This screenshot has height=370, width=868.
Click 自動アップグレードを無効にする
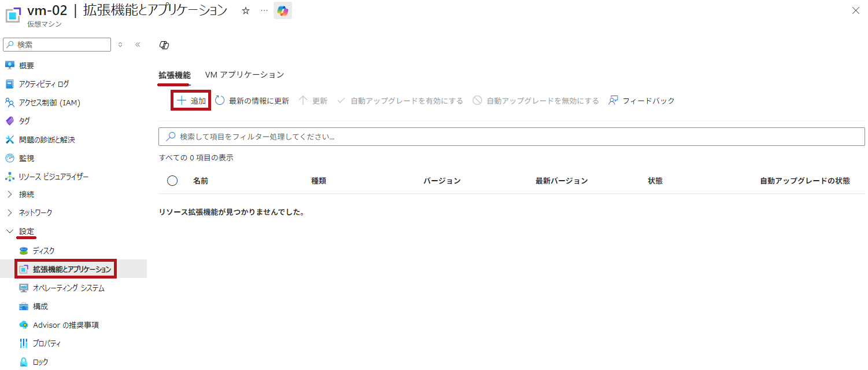[x=535, y=101]
